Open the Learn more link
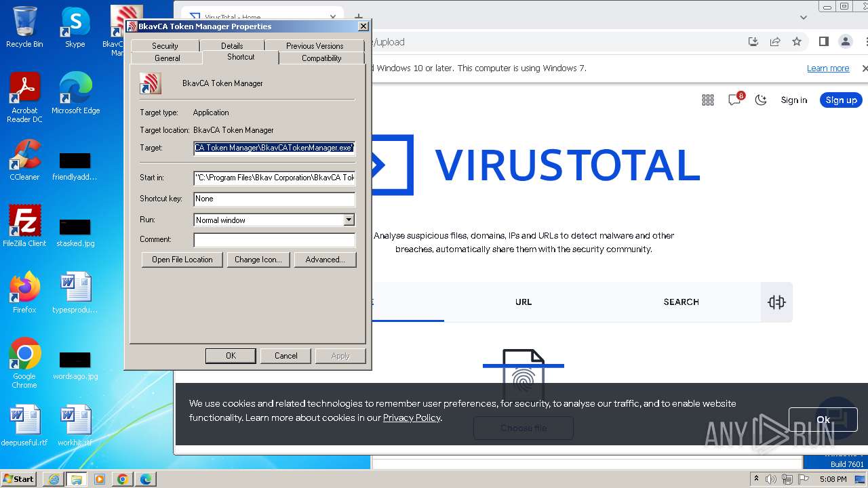 click(x=828, y=68)
